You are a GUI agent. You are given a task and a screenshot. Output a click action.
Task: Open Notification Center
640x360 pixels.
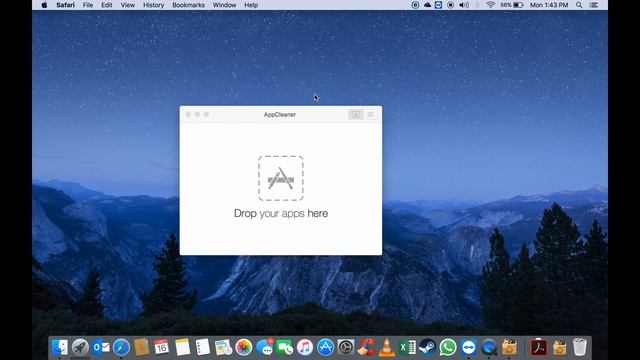(x=594, y=5)
